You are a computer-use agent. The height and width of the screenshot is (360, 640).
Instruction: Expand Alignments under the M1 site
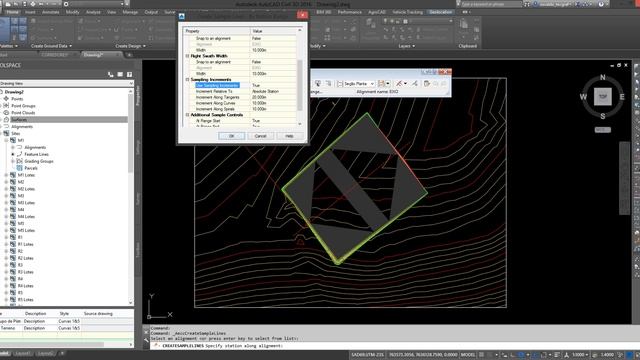[13, 147]
